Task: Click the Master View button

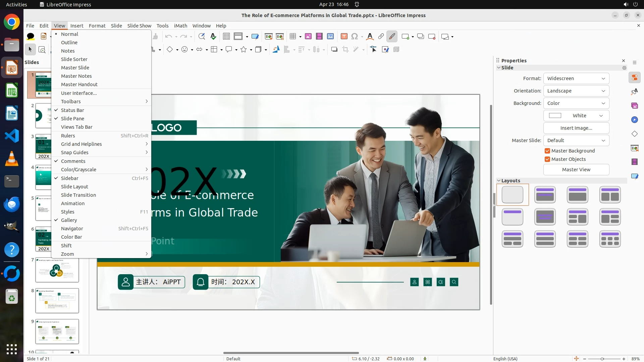Action: pos(576,170)
